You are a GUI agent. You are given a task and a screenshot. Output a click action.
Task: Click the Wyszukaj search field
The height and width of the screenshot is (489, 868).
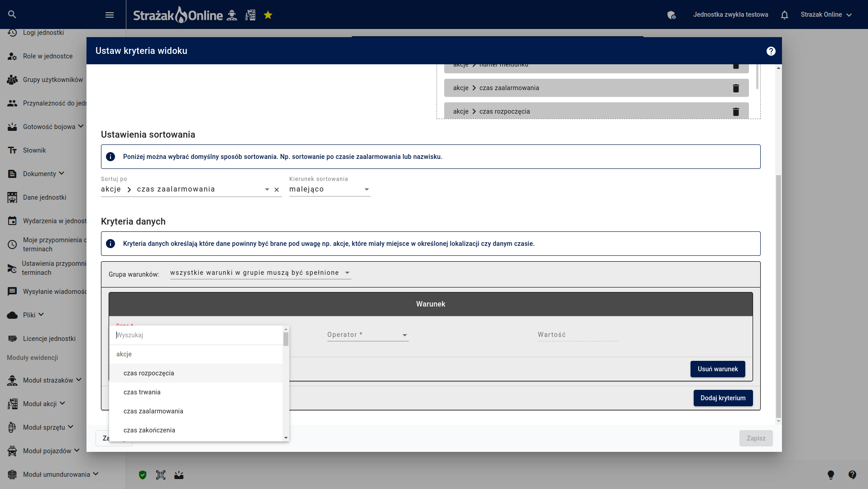(196, 335)
